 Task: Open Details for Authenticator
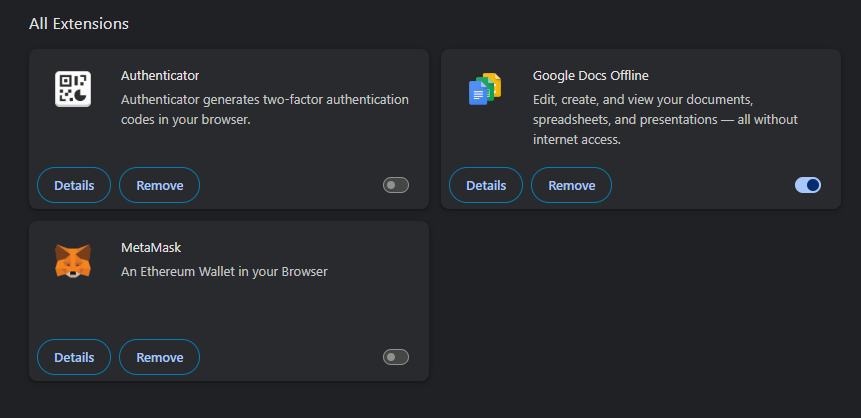(74, 185)
